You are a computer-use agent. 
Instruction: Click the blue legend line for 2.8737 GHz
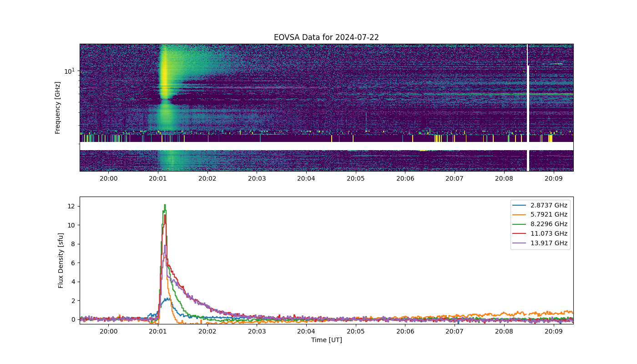pyautogui.click(x=520, y=205)
